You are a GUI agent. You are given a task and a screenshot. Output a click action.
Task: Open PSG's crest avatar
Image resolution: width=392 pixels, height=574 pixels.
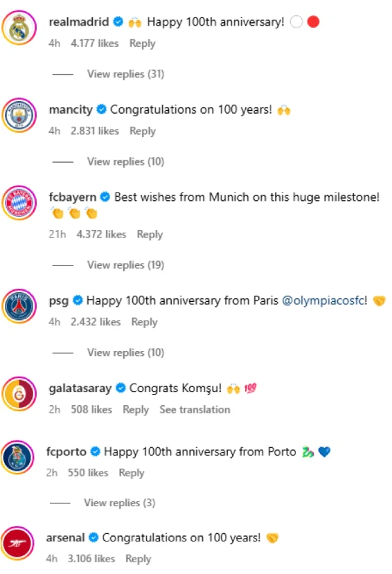pyautogui.click(x=19, y=306)
